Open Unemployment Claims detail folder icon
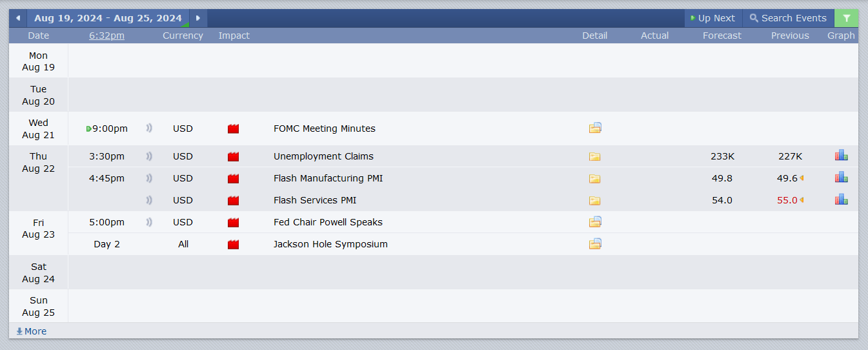The height and width of the screenshot is (350, 868). coord(595,156)
